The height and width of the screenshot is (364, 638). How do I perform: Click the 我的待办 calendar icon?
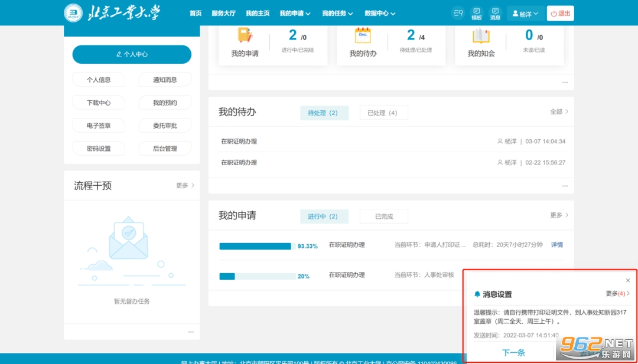(x=363, y=36)
